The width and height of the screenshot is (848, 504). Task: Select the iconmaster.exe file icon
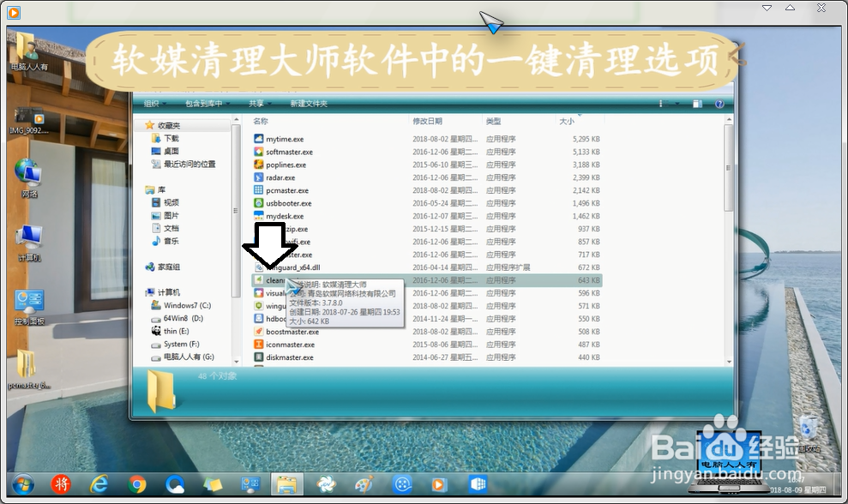(x=258, y=345)
